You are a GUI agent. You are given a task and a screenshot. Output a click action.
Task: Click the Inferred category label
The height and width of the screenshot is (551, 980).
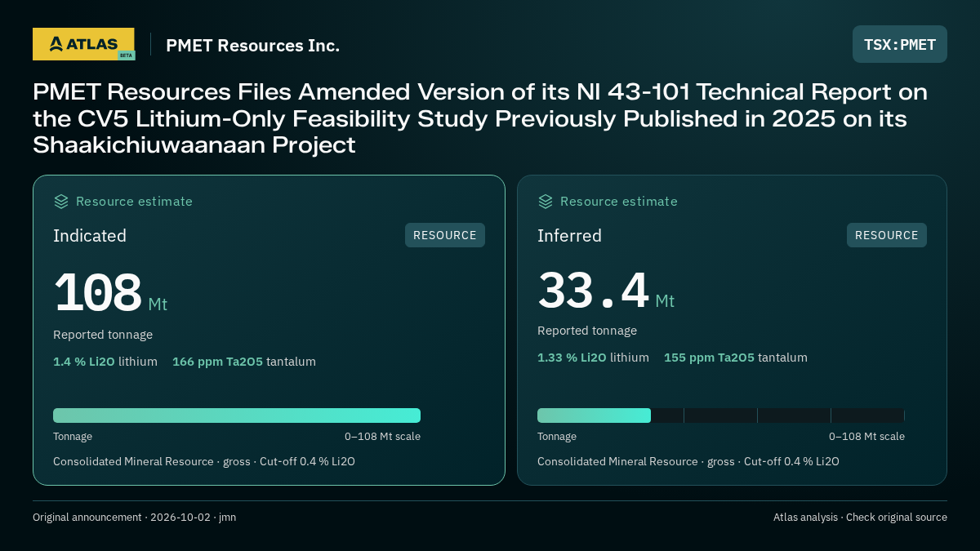pyautogui.click(x=569, y=236)
